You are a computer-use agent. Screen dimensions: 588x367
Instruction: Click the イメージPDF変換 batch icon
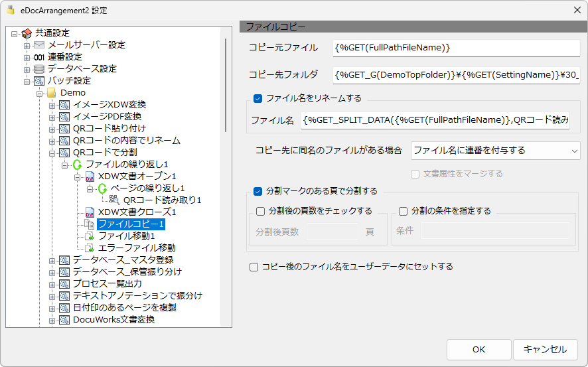[x=64, y=117]
